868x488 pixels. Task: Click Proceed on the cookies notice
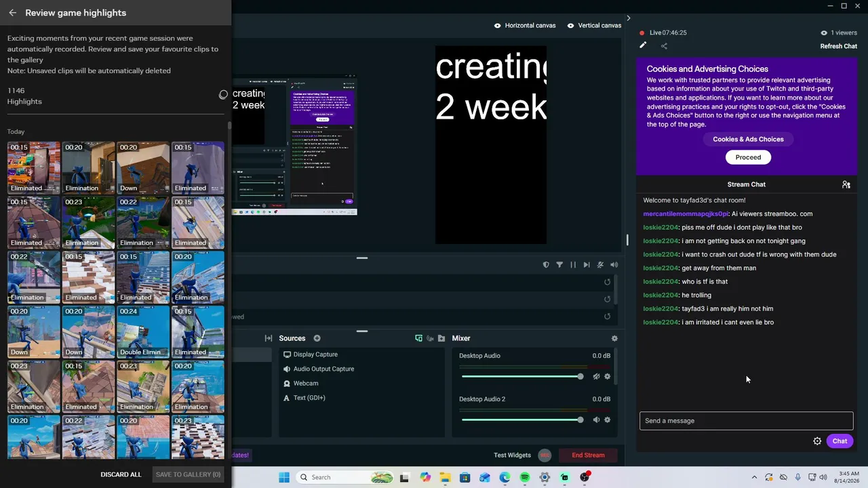click(x=748, y=157)
